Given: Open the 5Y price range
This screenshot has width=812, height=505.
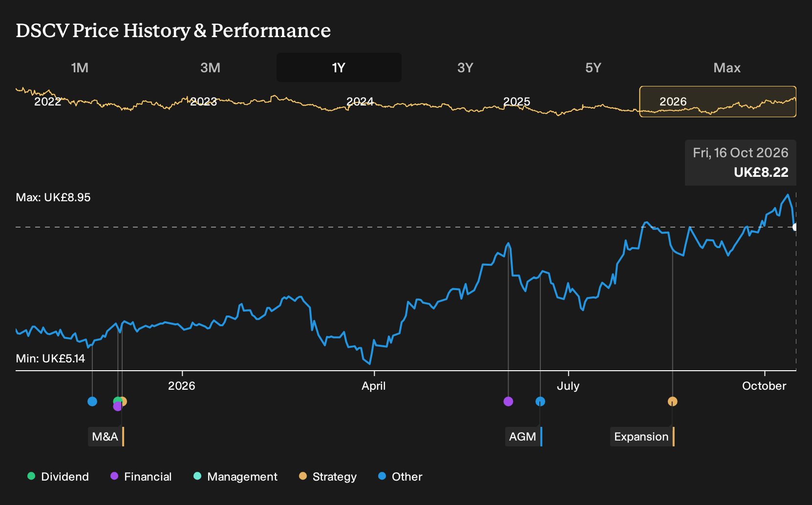Looking at the screenshot, I should point(593,67).
